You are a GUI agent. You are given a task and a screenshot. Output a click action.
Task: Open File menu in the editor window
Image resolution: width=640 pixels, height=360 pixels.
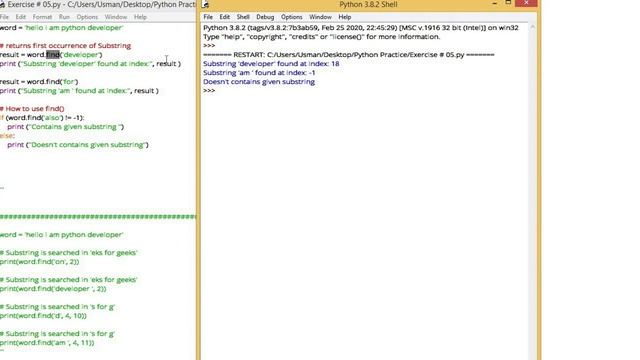click(x=4, y=17)
